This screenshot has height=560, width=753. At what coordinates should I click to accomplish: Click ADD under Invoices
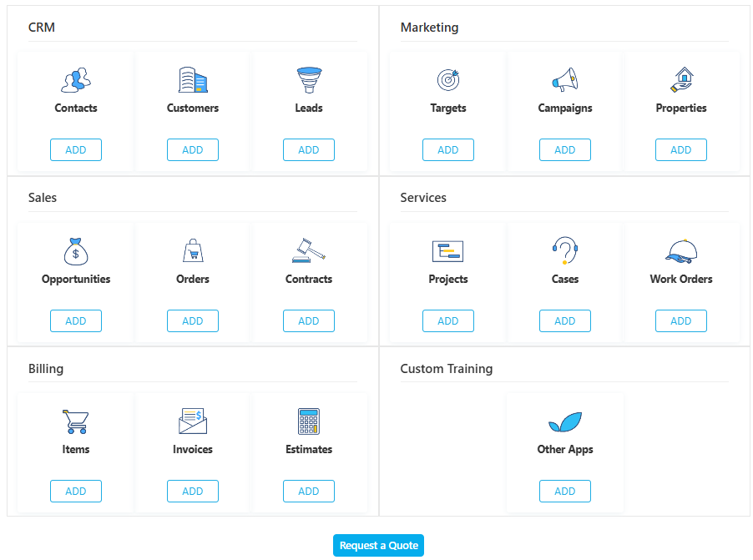[193, 492]
